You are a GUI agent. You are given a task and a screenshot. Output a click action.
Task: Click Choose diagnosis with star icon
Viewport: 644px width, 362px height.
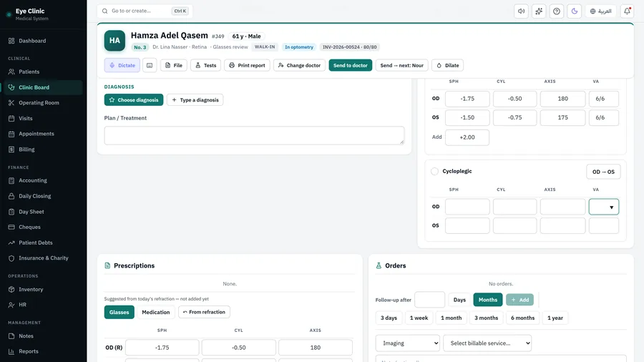coord(134,99)
